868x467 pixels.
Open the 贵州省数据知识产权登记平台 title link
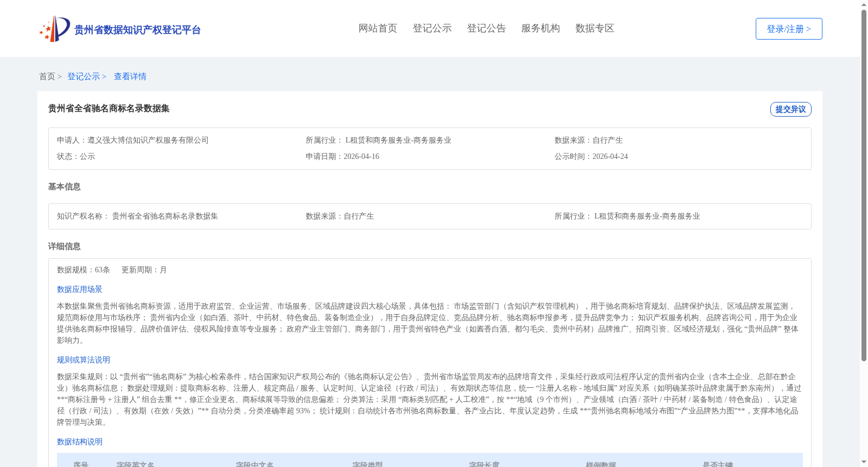pyautogui.click(x=137, y=30)
